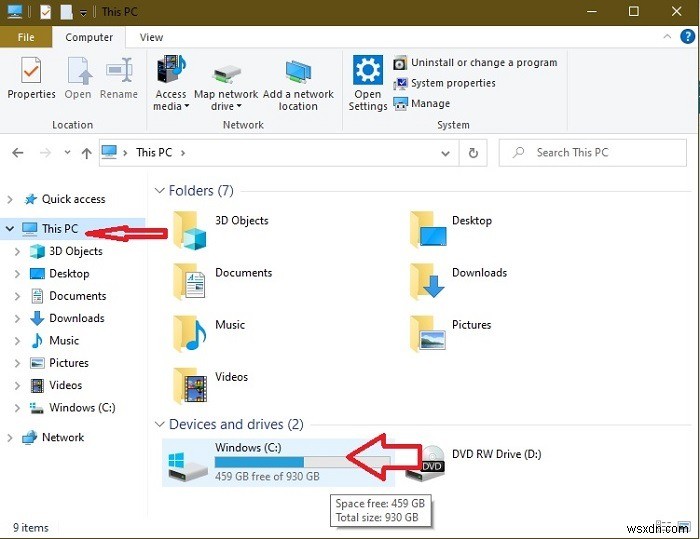Click the "9 items" status text
The height and width of the screenshot is (539, 700).
(x=30, y=528)
